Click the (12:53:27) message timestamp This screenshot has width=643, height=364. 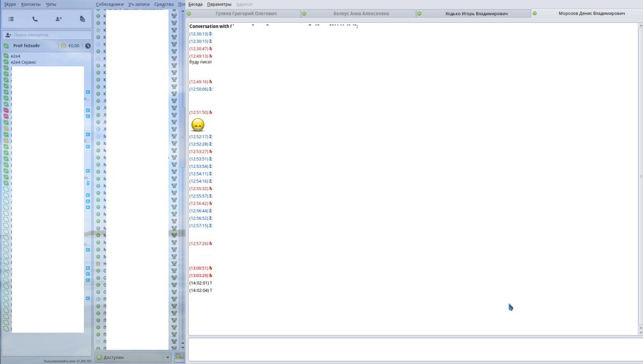[x=199, y=152]
